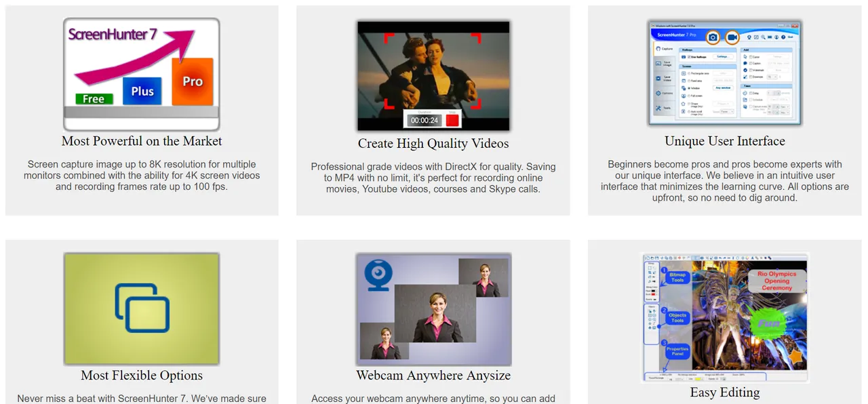Click the orange Pro box

pyautogui.click(x=193, y=81)
